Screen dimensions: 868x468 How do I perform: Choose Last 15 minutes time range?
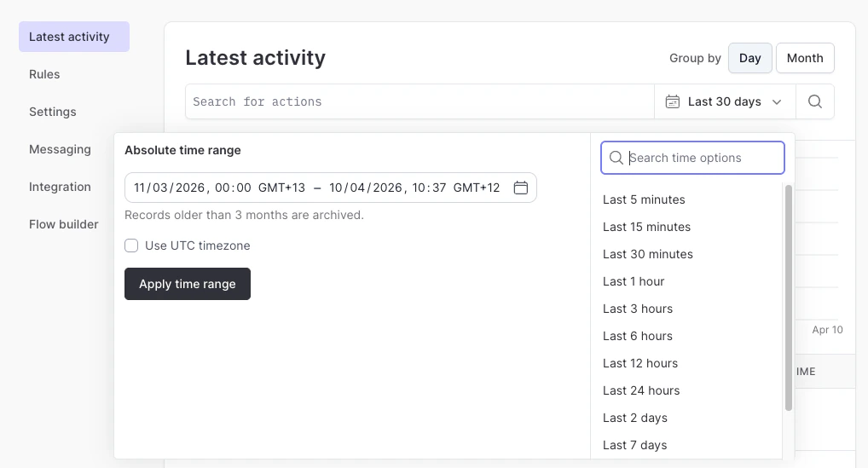646,227
